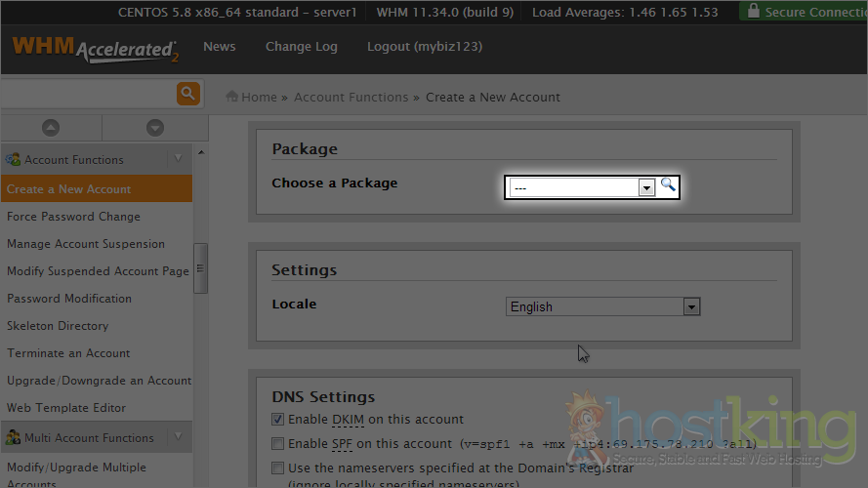This screenshot has width=868, height=488.
Task: Collapse the Account Functions sidebar section
Action: click(178, 159)
